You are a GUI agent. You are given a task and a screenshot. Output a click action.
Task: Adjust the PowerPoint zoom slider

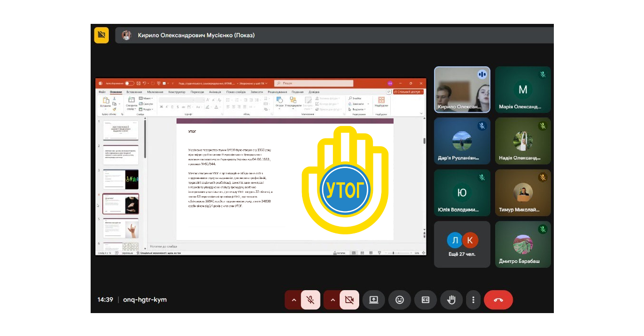point(394,253)
